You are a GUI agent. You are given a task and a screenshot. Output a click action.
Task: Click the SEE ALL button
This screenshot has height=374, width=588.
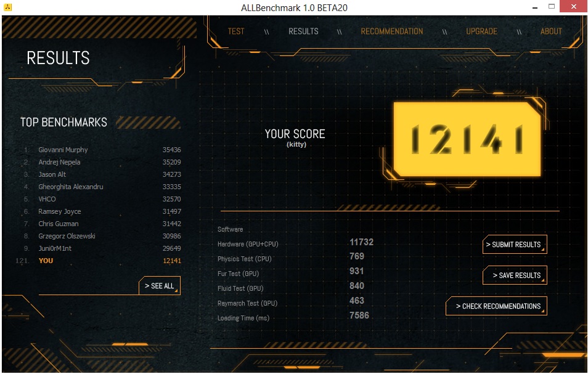click(160, 286)
